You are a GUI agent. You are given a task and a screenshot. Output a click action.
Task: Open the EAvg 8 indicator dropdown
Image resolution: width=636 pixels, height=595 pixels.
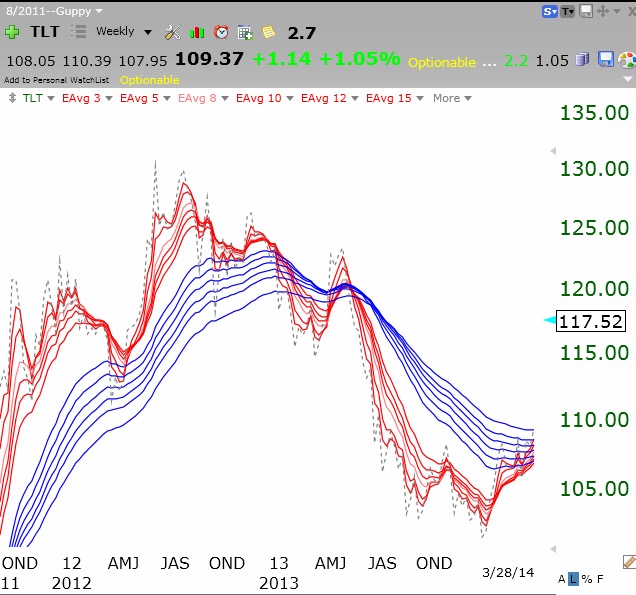(x=225, y=98)
